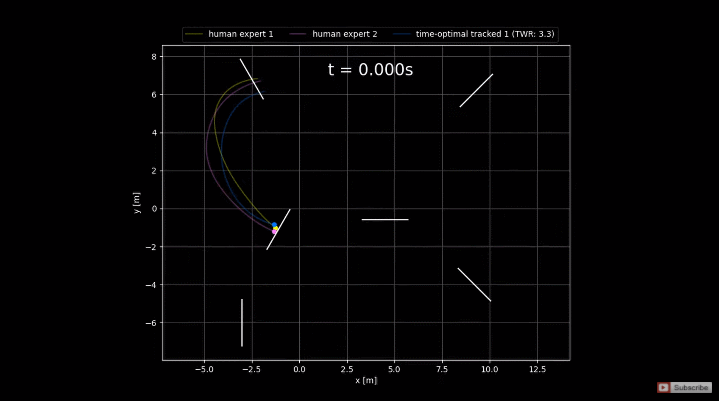
Task: Click the 'time-optimal tracked 1 (TWR: 3.3)' legend entry
Action: [473, 34]
